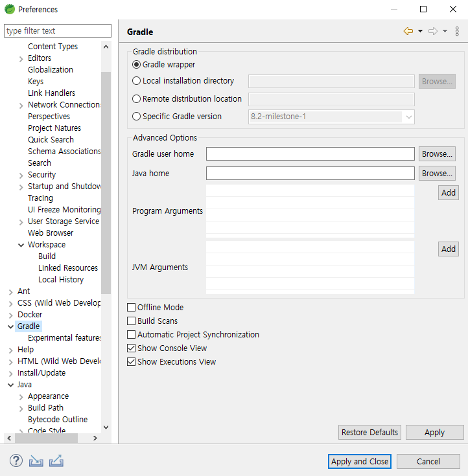Open the Gradle version 8.2-milestone-1 combo box
The image size is (468, 476).
331,117
